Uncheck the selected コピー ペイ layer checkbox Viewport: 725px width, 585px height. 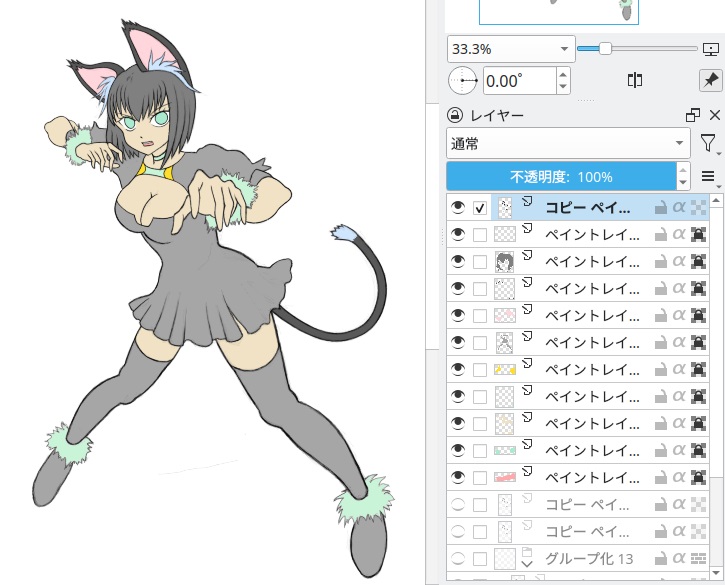(x=480, y=208)
